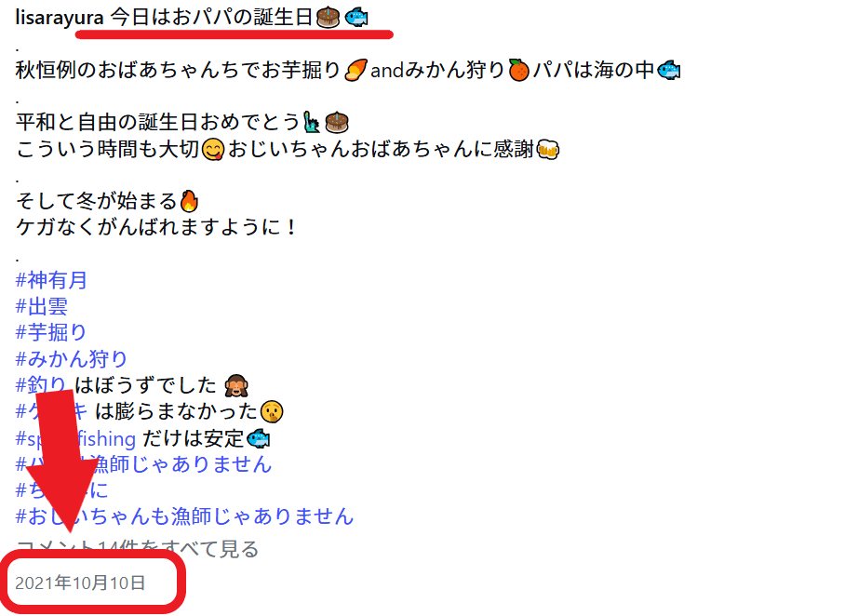This screenshot has height=616, width=858.
Task: Click the beer mugs emoji
Action: click(x=548, y=149)
